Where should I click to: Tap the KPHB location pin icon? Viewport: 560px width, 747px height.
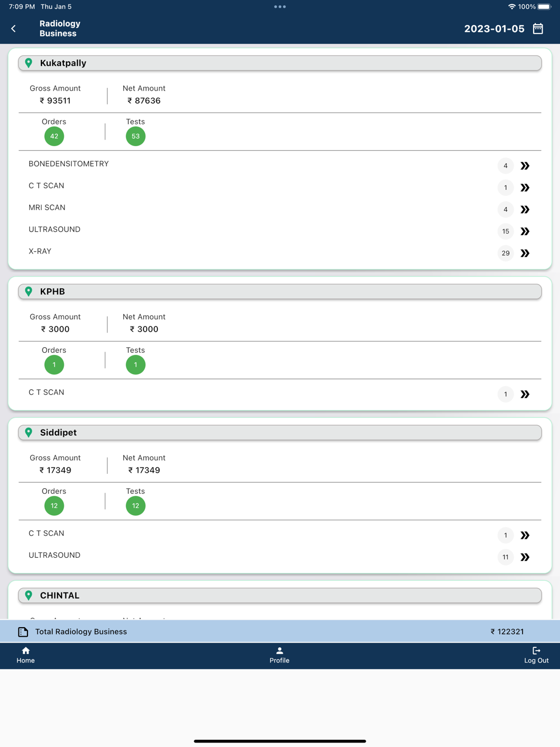29,292
